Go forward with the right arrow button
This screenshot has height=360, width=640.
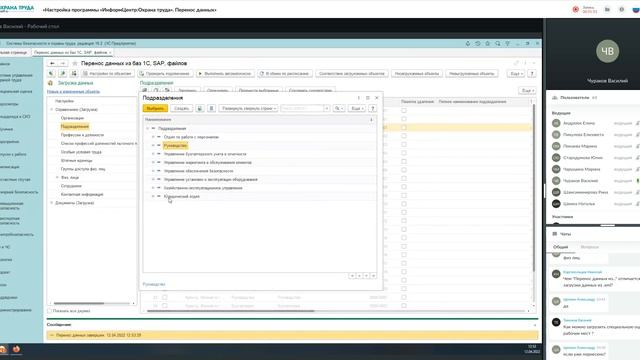coord(62,63)
